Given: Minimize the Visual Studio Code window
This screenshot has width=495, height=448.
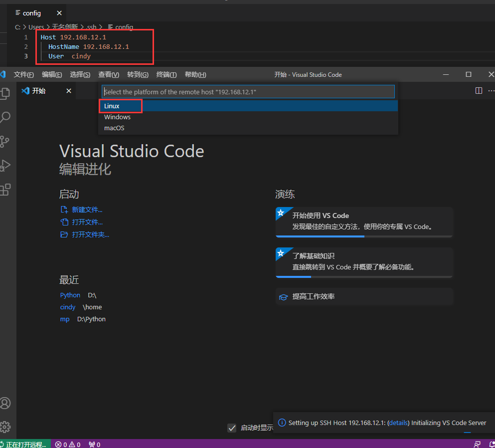Looking at the screenshot, I should coord(446,74).
